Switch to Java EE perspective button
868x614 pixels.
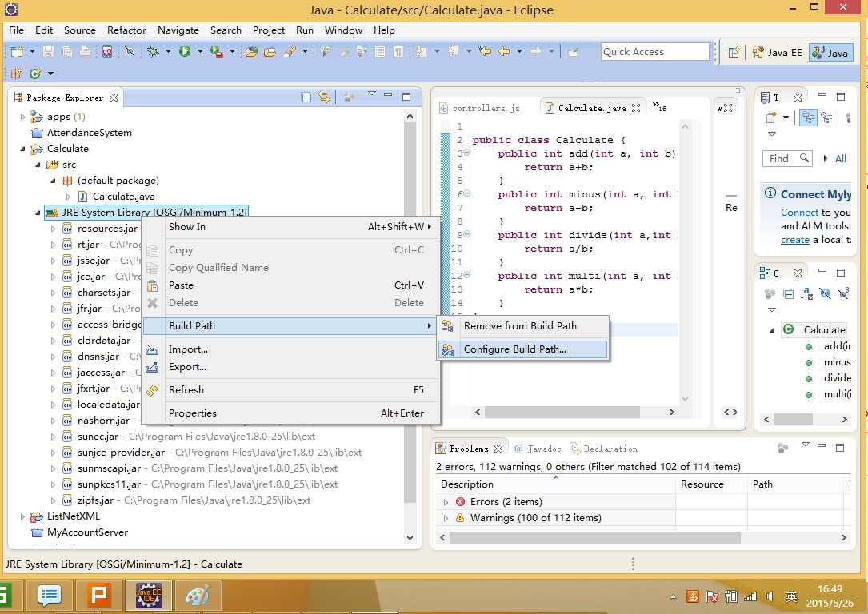[x=778, y=52]
